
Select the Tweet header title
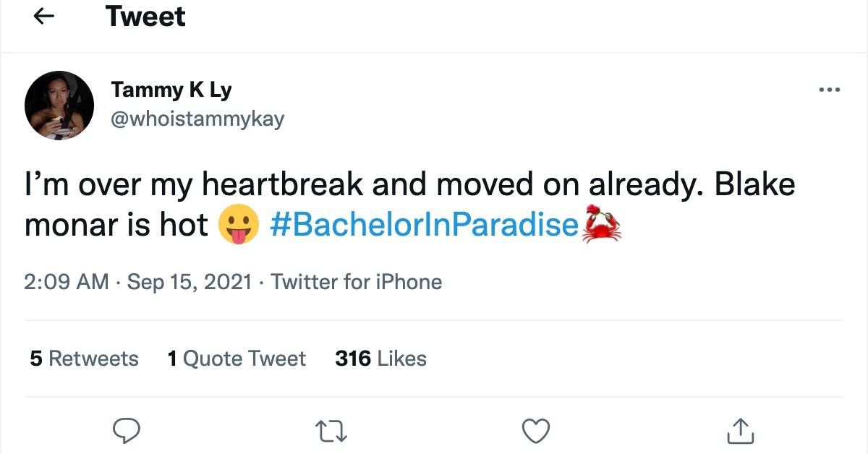(x=145, y=16)
